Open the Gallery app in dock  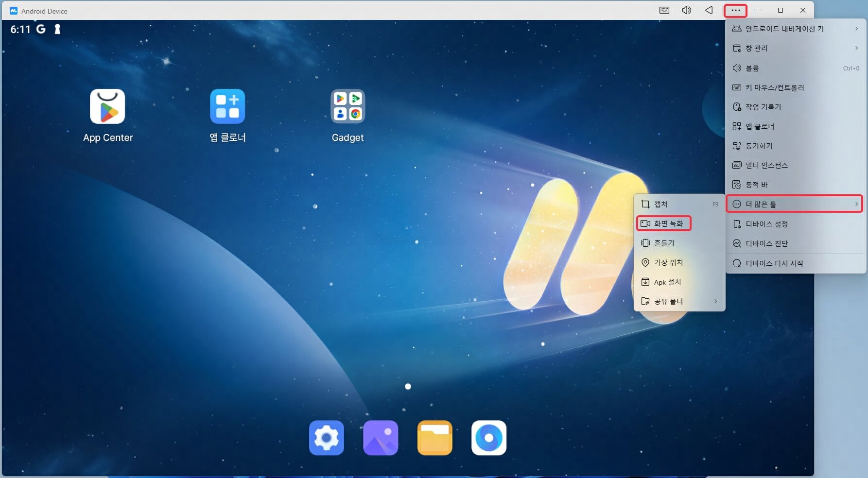pyautogui.click(x=381, y=438)
